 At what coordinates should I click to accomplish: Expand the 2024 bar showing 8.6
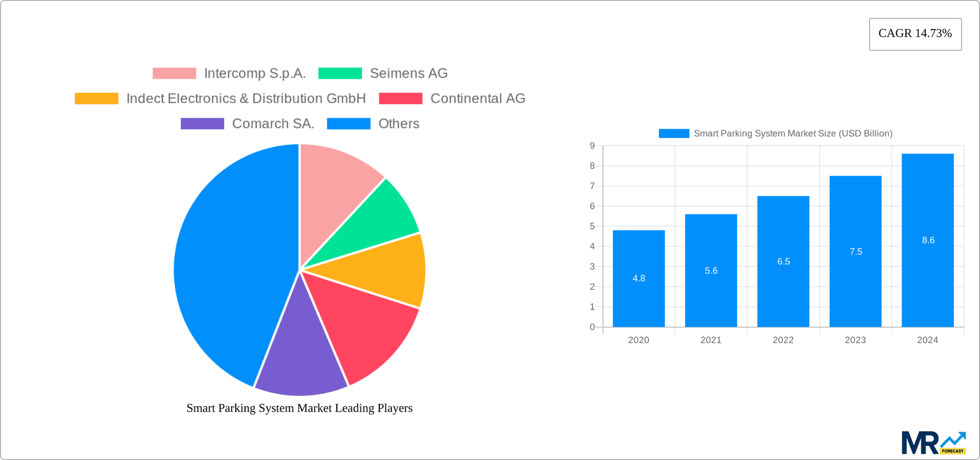click(x=927, y=240)
